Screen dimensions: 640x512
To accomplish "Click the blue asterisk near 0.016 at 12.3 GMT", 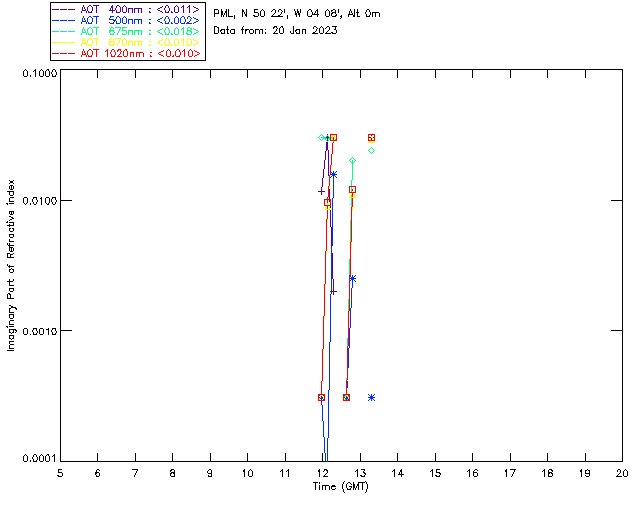I will [x=333, y=174].
